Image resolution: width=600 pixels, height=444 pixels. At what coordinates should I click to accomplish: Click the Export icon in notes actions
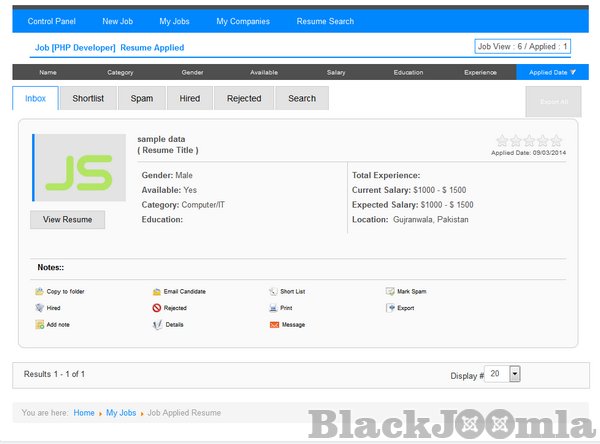pyautogui.click(x=390, y=308)
